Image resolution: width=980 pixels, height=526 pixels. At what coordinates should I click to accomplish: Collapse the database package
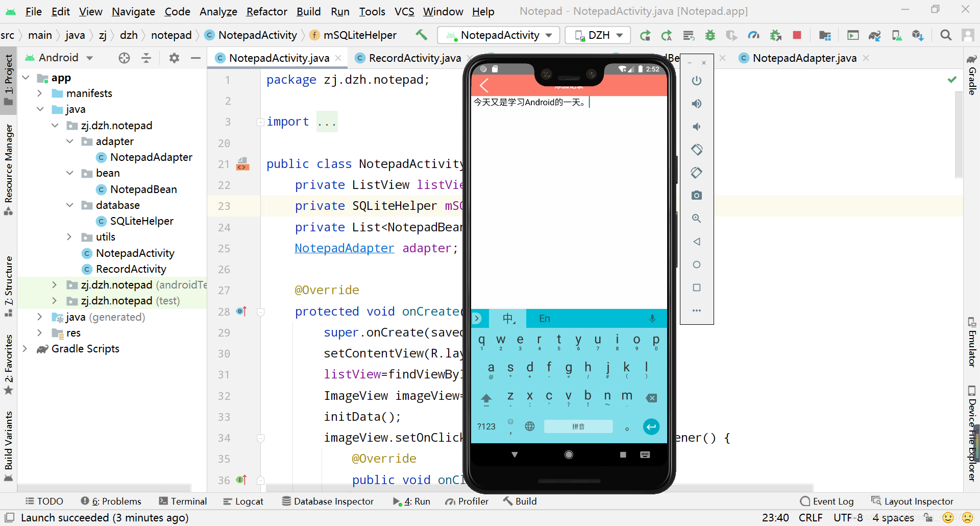click(69, 205)
